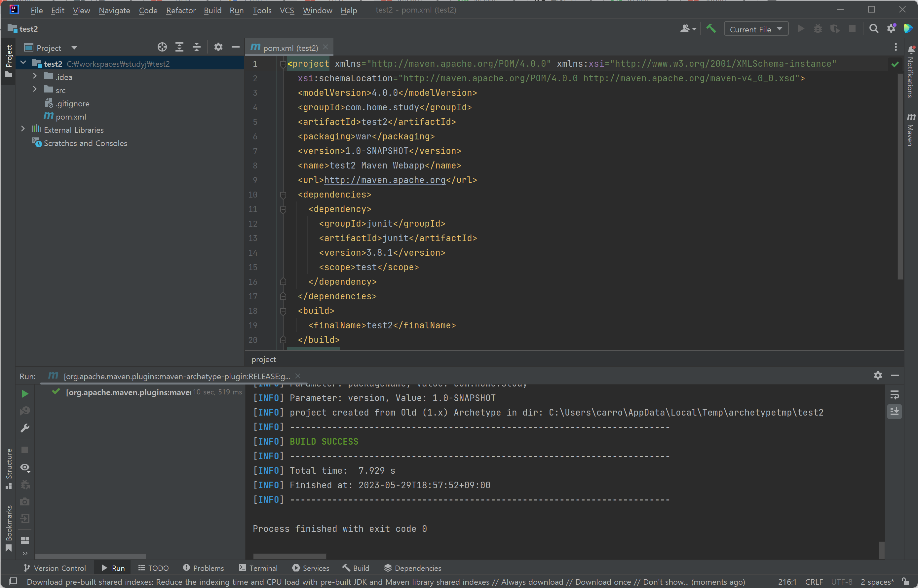The height and width of the screenshot is (588, 918).
Task: Click Select Opened File target icon
Action: click(162, 47)
